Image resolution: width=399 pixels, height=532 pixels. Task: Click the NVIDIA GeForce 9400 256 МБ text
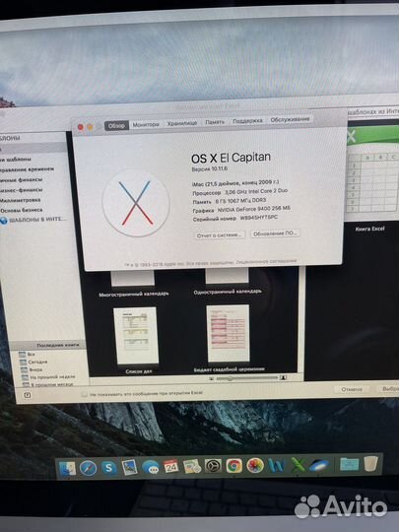pyautogui.click(x=254, y=209)
